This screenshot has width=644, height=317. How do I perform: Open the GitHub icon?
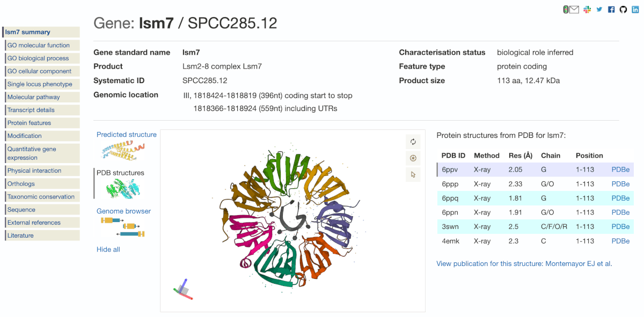click(623, 10)
